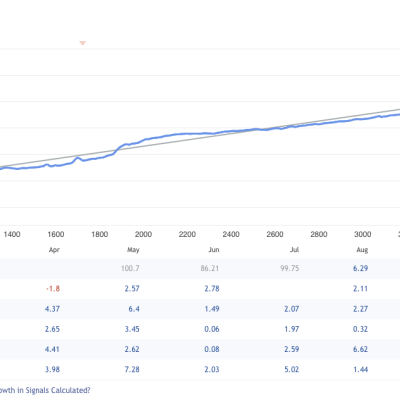Click the 7.28 May value in last row
The height and width of the screenshot is (400, 400).
click(x=132, y=369)
